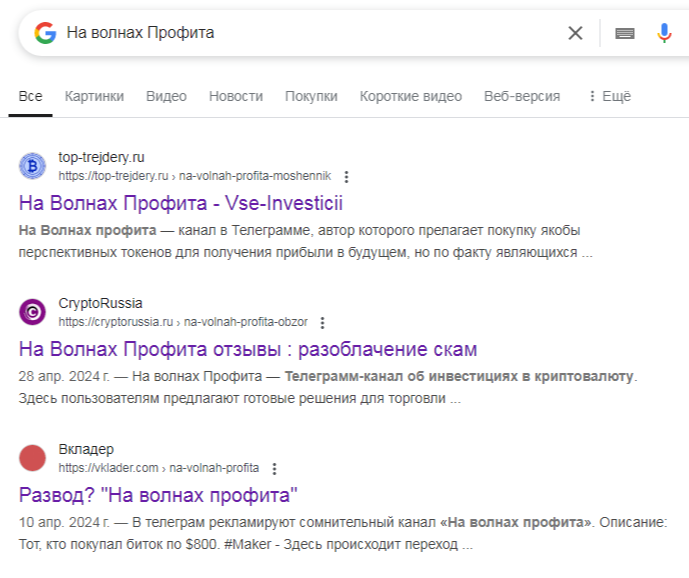
Task: Click the Вкладер site name
Action: tap(86, 449)
